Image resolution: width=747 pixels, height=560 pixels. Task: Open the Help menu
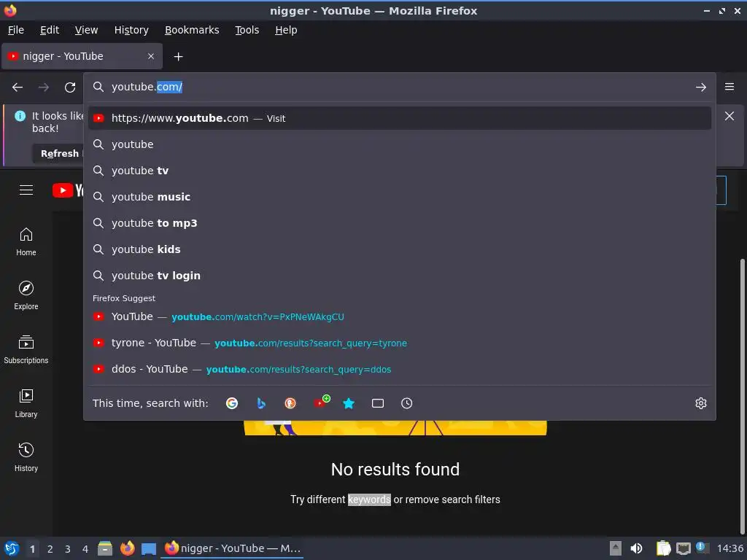click(x=286, y=30)
